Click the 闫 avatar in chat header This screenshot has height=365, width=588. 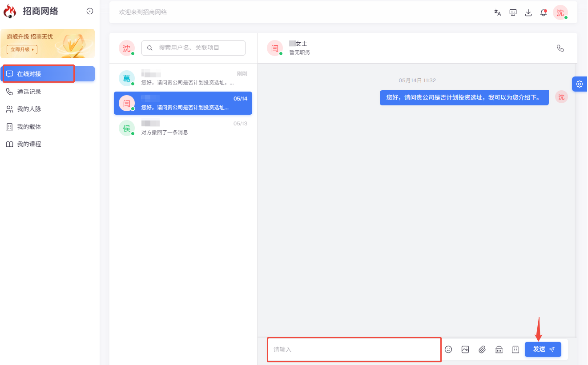tap(275, 48)
